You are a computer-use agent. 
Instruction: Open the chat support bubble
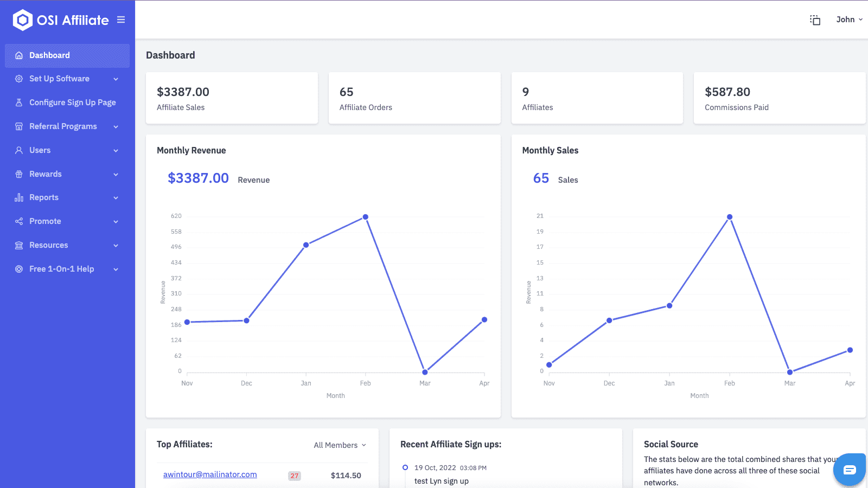(849, 470)
